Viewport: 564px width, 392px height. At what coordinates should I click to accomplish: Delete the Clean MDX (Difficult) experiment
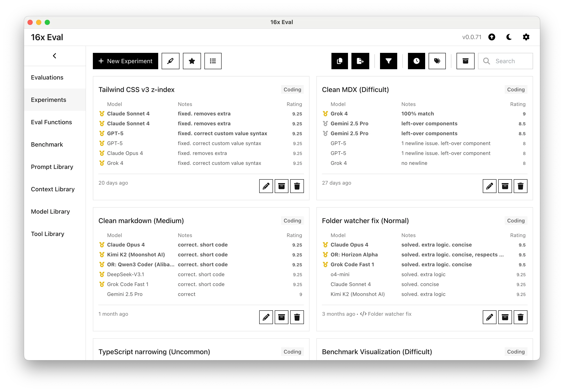tap(520, 186)
